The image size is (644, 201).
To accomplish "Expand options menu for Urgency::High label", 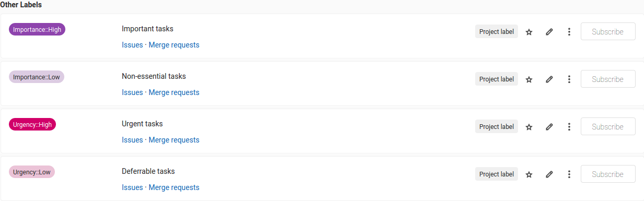I will (569, 127).
